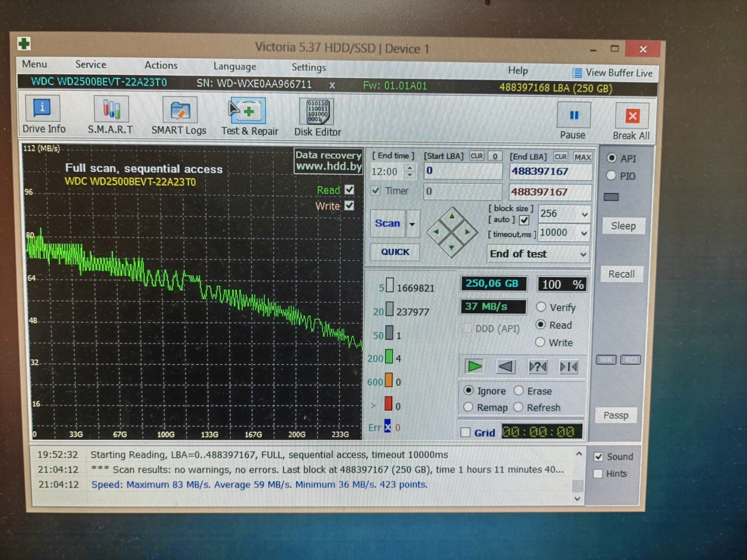Enable the Grid checkbox

tap(466, 432)
